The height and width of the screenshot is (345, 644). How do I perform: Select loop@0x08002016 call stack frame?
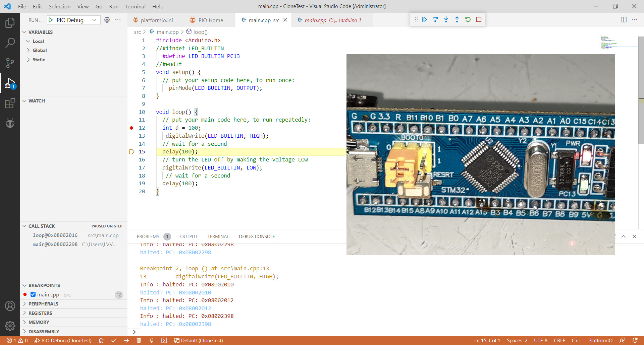[x=55, y=235]
